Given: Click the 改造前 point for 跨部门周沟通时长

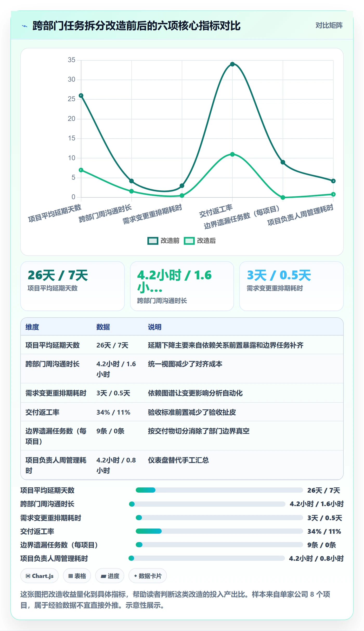Looking at the screenshot, I should tap(132, 181).
